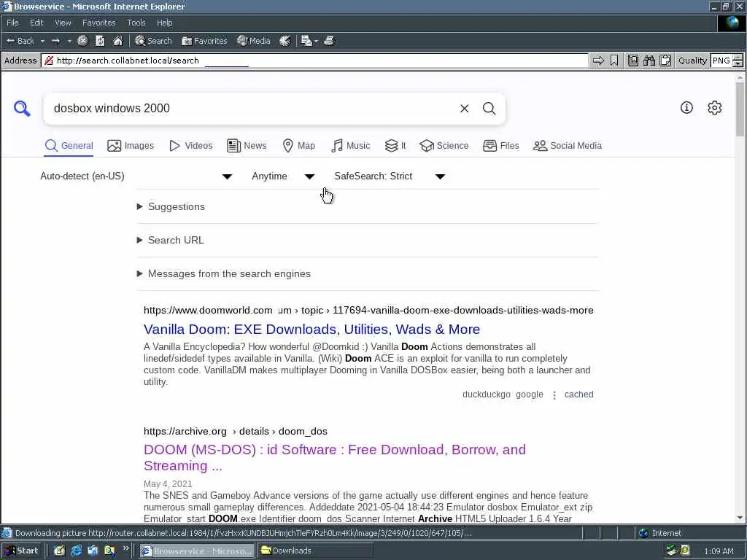Expand the Suggestions section

click(x=171, y=206)
